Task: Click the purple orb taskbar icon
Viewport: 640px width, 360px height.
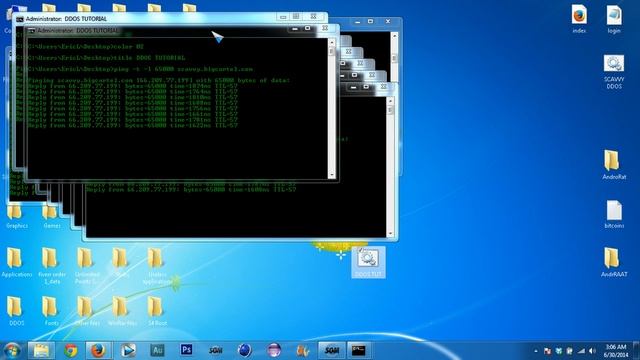Action: [x=273, y=350]
